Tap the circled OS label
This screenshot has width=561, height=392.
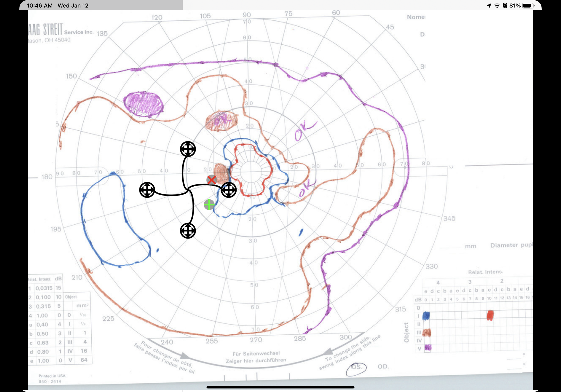point(356,367)
